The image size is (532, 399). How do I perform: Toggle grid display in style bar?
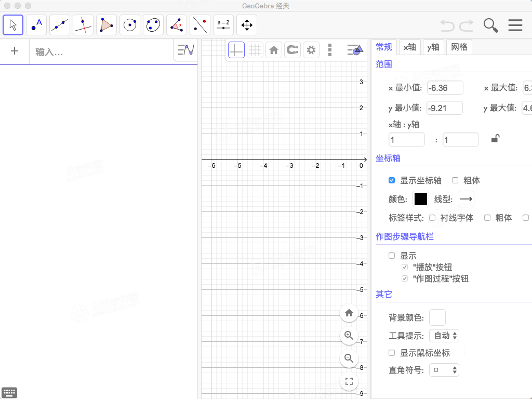(x=255, y=50)
